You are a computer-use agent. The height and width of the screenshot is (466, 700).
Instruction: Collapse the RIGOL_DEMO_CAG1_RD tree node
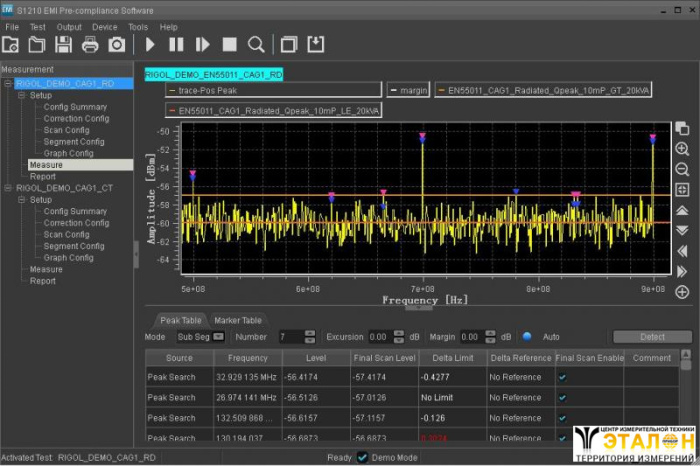(x=8, y=83)
